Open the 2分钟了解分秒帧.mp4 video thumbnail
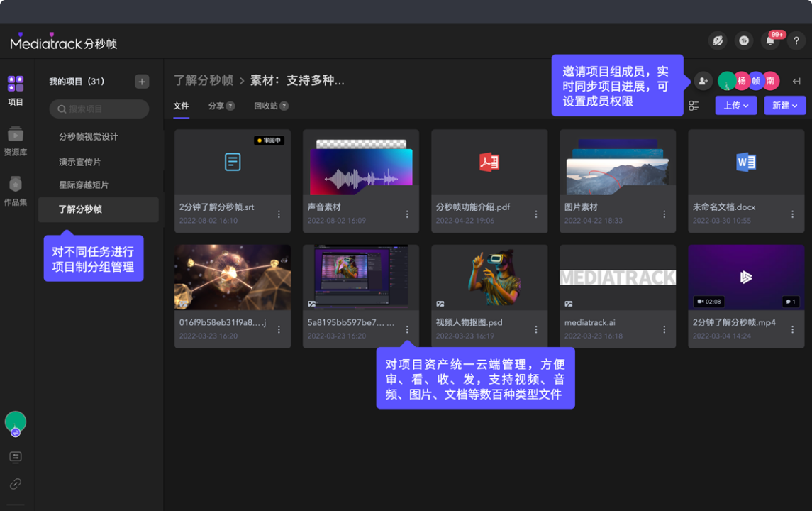The width and height of the screenshot is (812, 511). pyautogui.click(x=745, y=277)
